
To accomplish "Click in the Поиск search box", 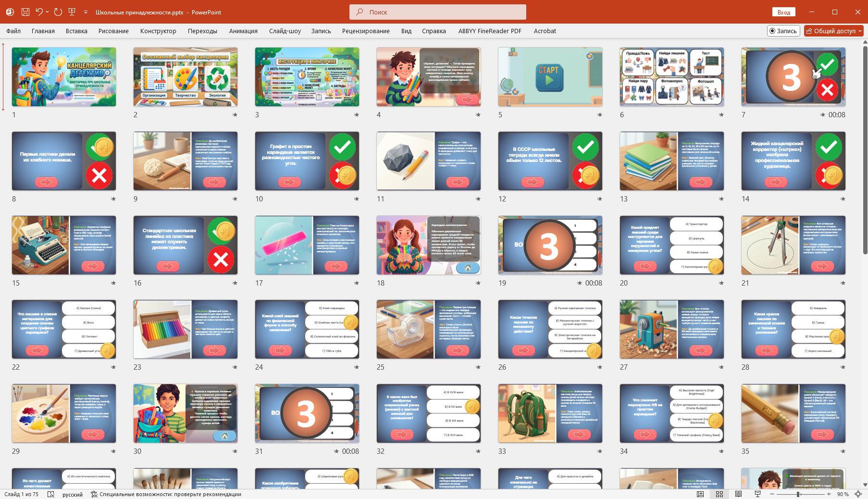I will [438, 12].
